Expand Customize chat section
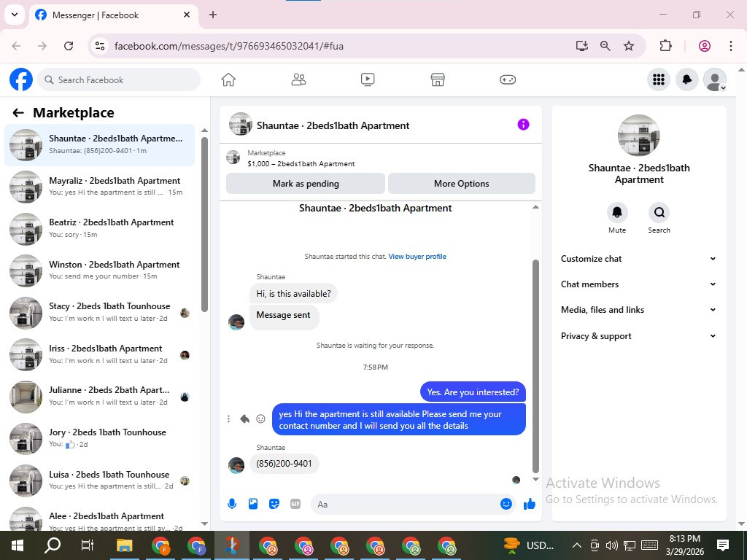This screenshot has width=747, height=560. 638,259
